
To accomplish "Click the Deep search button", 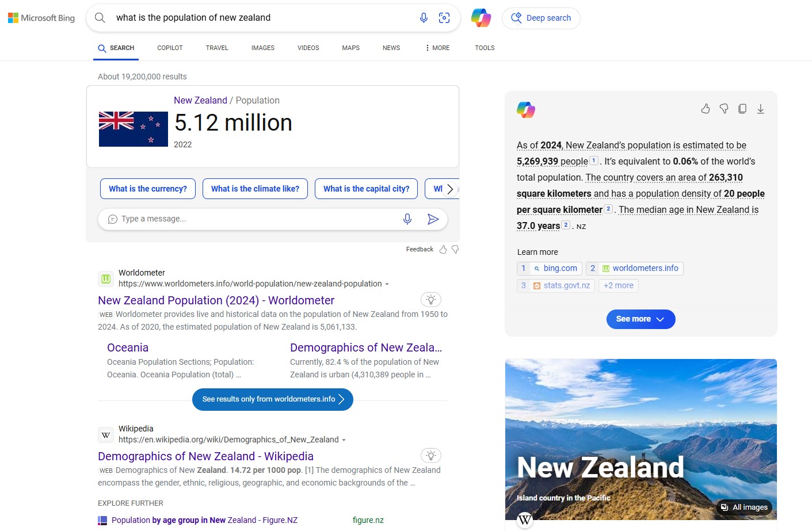I will [x=541, y=18].
